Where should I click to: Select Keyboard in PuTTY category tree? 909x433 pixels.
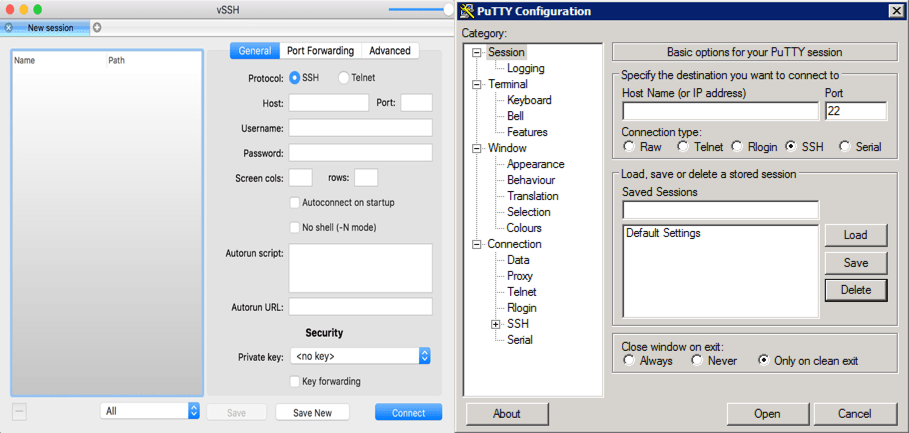click(x=529, y=100)
